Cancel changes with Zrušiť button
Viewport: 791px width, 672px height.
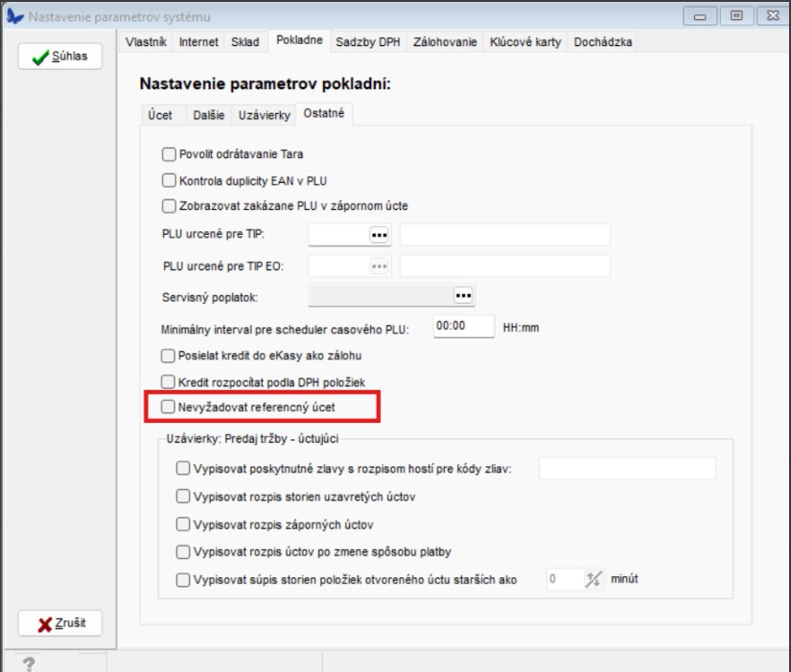(59, 623)
